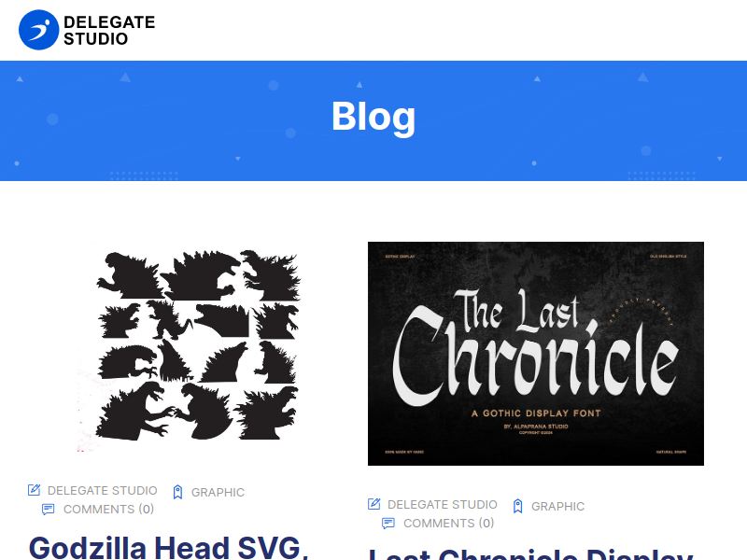Click the bookmark icon under Last Chronicle post
This screenshot has width=747, height=560.
518,506
